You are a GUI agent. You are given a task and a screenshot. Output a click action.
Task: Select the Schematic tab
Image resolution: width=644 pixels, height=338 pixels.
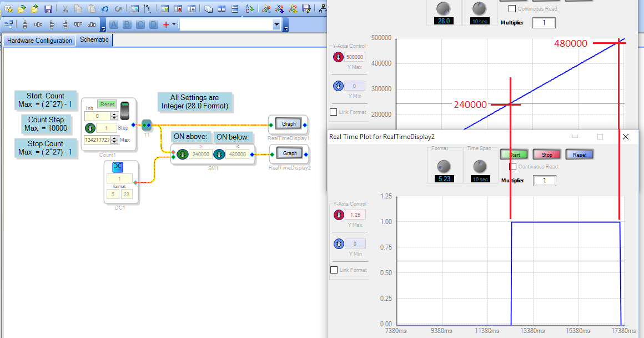point(94,39)
